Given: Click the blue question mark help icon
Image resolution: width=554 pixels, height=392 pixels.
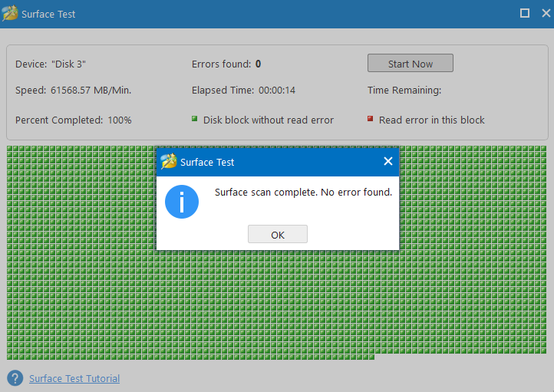Looking at the screenshot, I should (x=15, y=378).
